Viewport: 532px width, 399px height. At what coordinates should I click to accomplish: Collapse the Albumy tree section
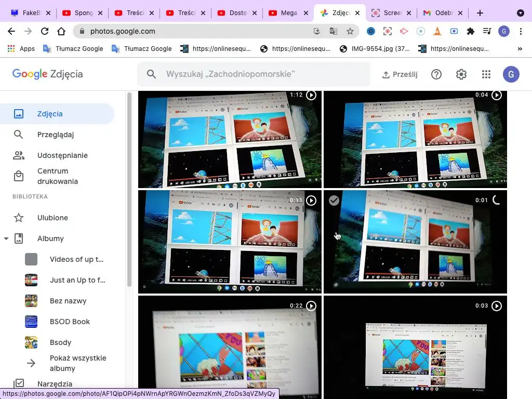coord(6,238)
